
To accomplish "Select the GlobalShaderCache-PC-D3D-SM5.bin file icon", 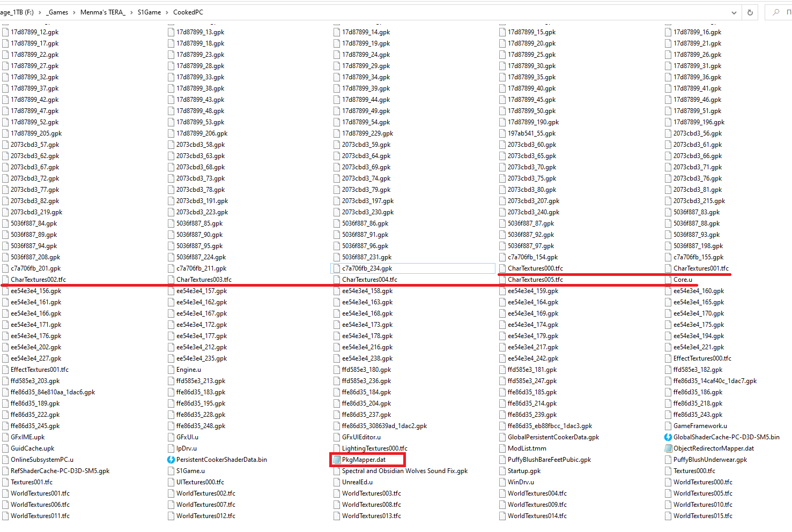I will 668,437.
